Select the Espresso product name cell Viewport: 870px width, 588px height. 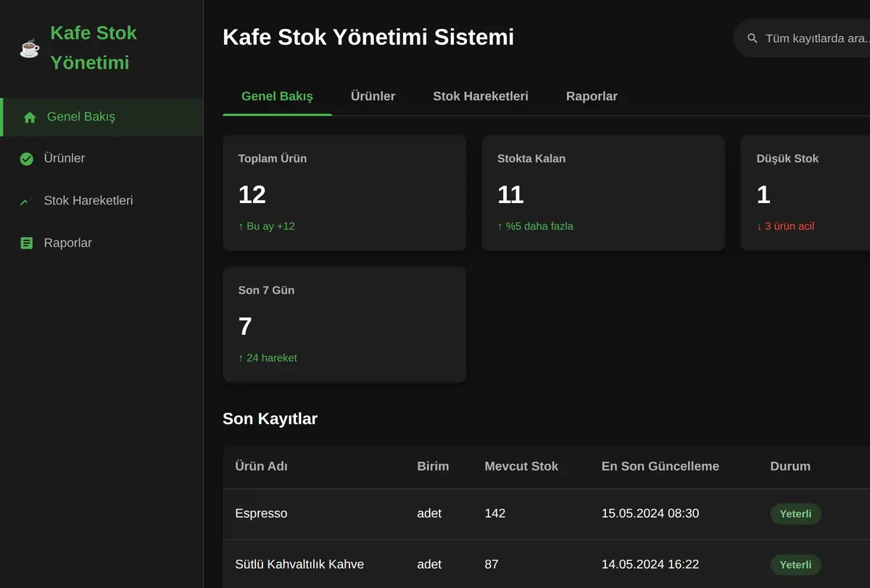[x=261, y=513]
